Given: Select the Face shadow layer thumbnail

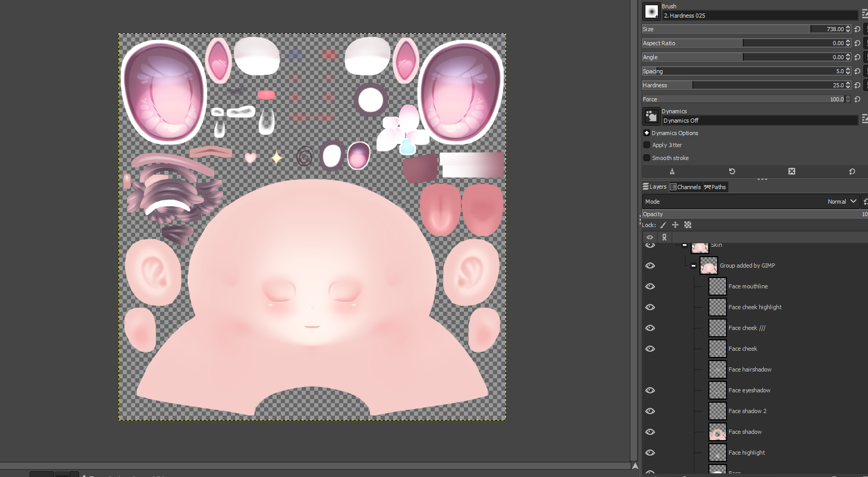Looking at the screenshot, I should [x=718, y=432].
